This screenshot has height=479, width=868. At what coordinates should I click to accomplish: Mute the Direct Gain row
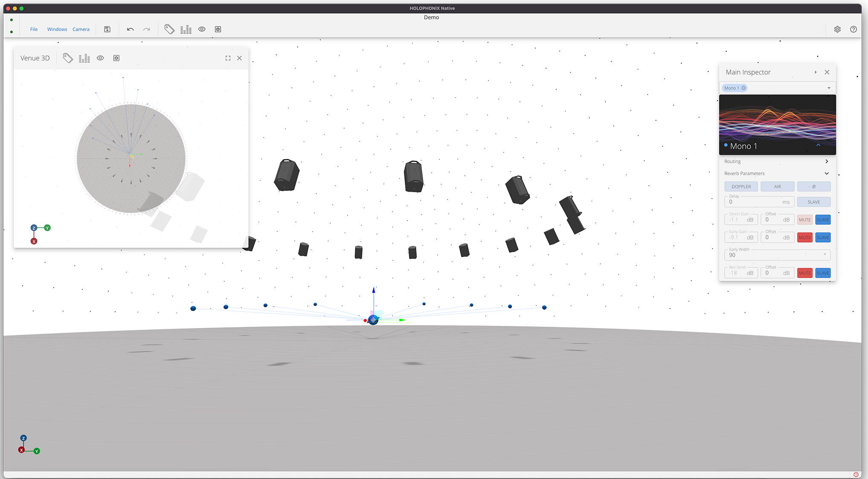click(804, 220)
